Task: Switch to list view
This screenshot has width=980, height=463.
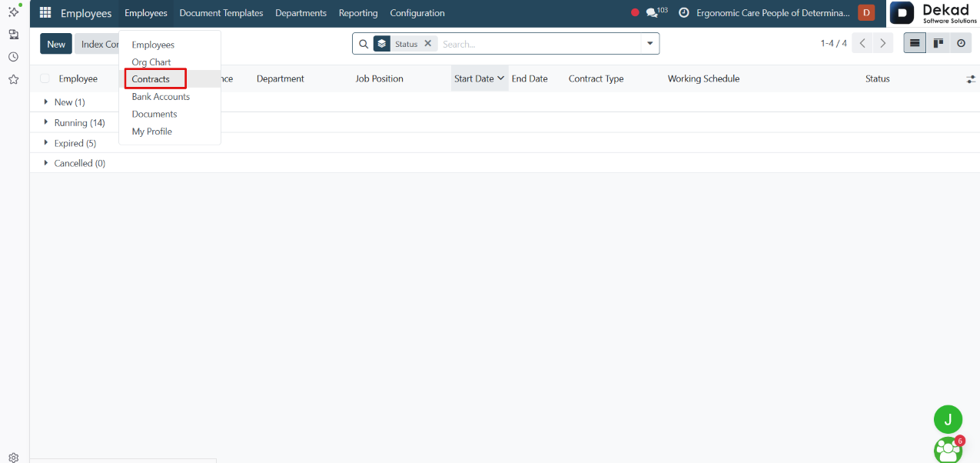Action: point(915,44)
